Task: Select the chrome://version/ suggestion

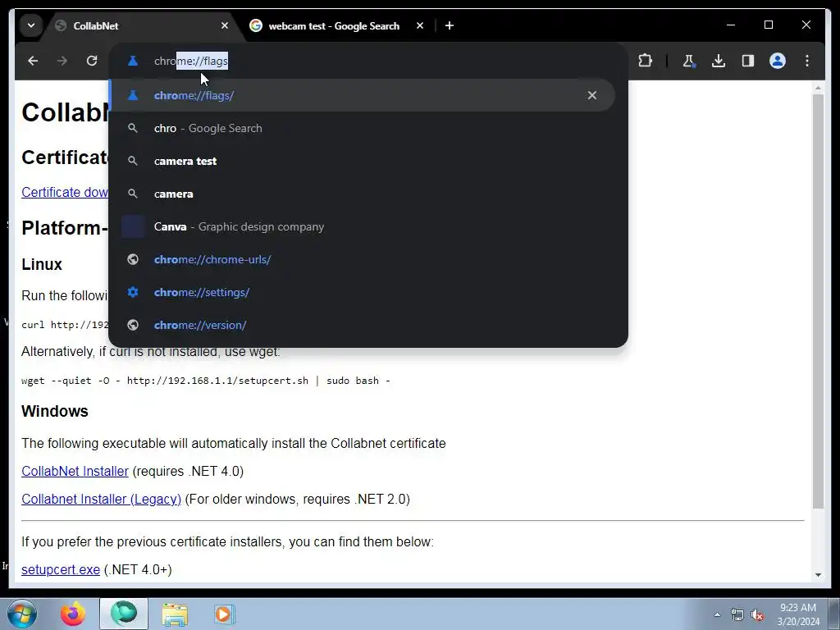Action: tap(362, 325)
